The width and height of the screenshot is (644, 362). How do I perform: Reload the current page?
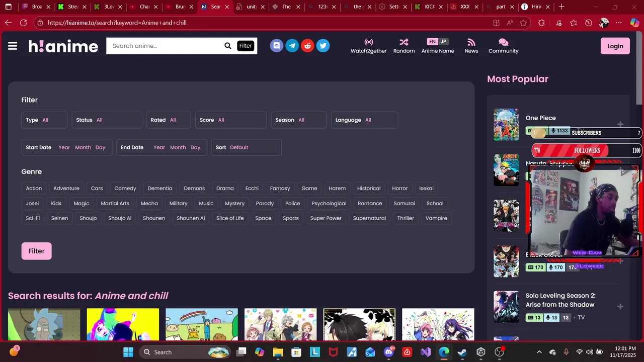23,23
